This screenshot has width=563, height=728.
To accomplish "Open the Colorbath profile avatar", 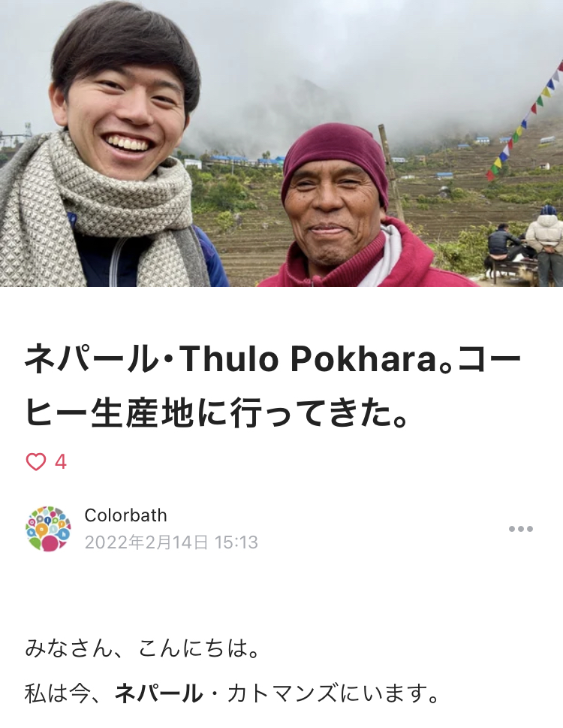I will tap(48, 529).
